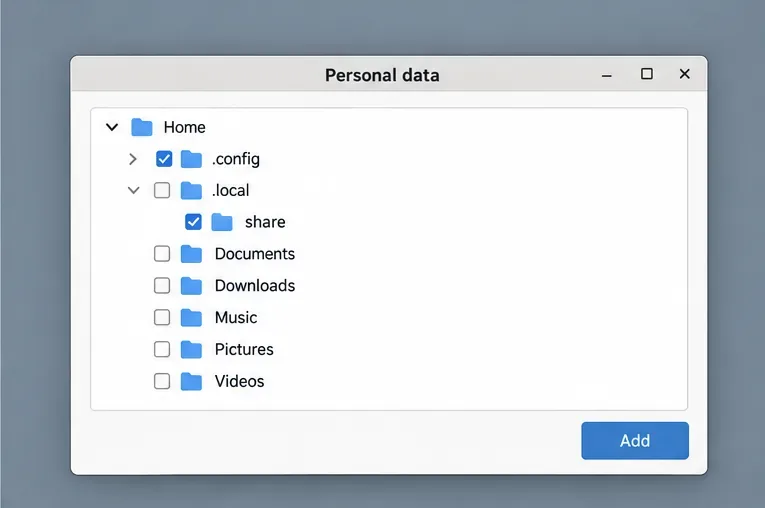
Task: Click the Personal data title bar text
Action: 382,75
